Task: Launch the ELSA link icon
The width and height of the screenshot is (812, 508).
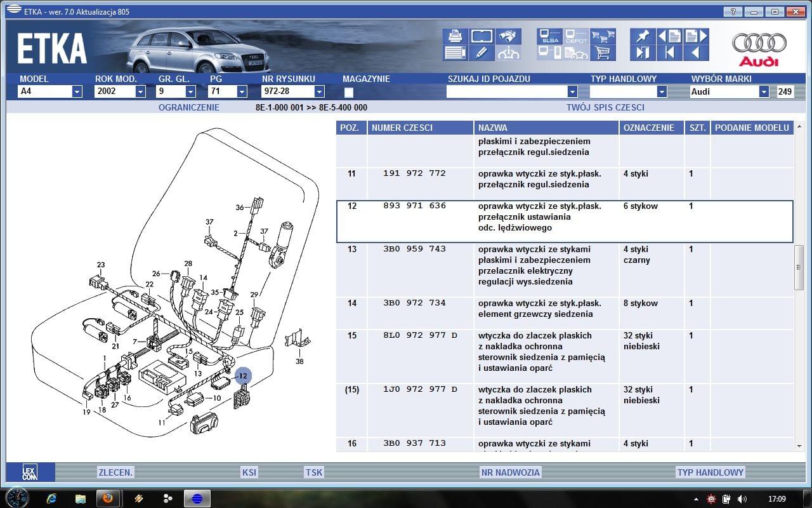Action: pos(549,36)
